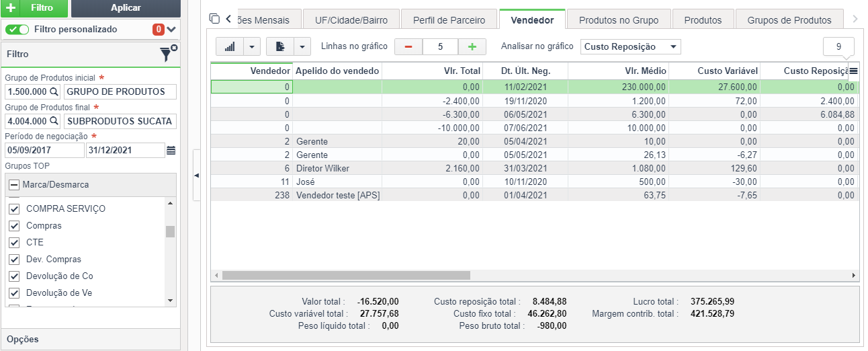
Task: Open the grid column configuration menu icon
Action: [x=853, y=71]
